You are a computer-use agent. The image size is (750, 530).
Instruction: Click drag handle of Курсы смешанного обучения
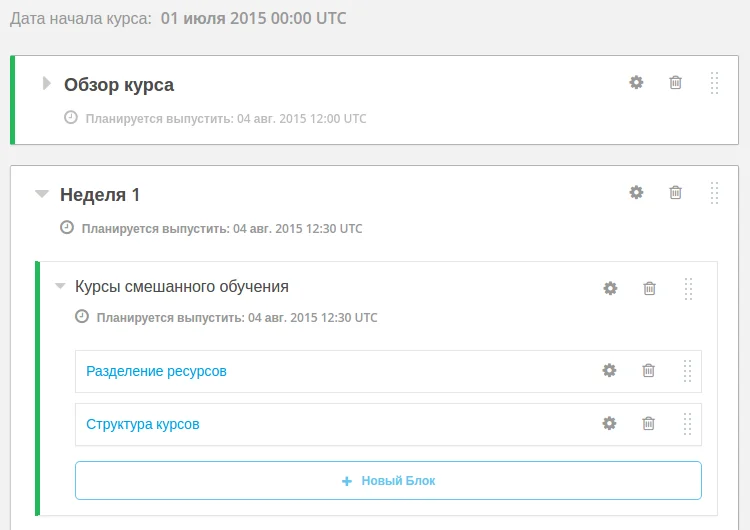click(688, 288)
